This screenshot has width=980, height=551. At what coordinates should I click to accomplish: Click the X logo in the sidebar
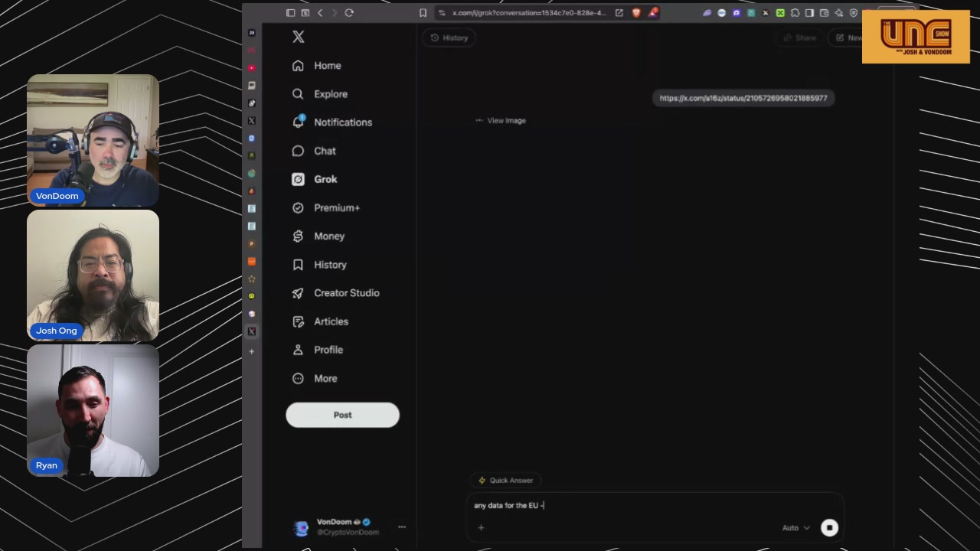click(x=299, y=37)
